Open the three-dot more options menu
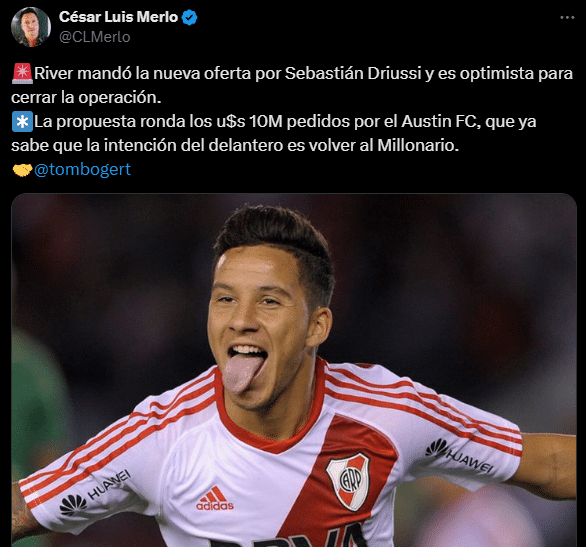586x548 pixels. (x=567, y=18)
